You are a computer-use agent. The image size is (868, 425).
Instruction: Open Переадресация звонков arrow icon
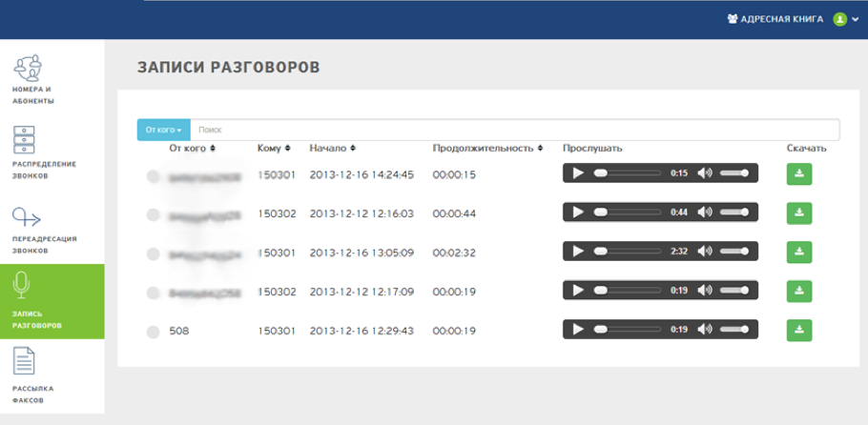coord(27,217)
